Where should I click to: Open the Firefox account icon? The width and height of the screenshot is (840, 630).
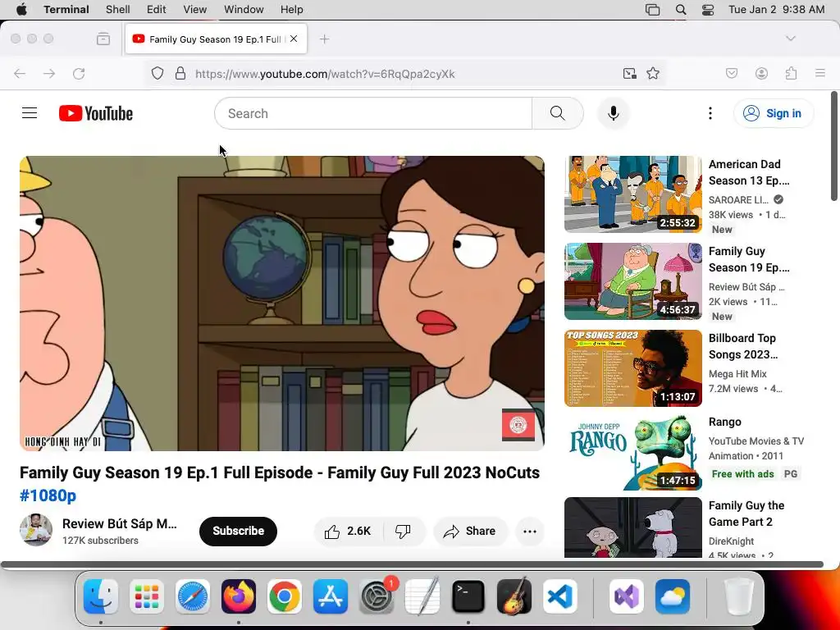coord(761,73)
